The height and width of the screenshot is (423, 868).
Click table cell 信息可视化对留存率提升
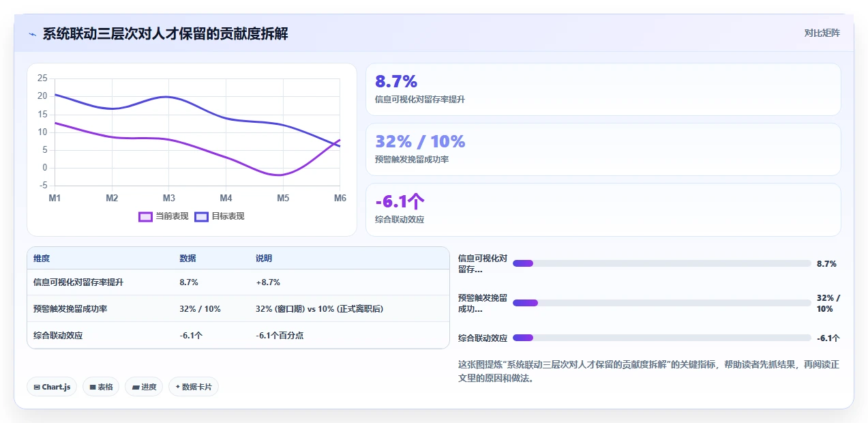[78, 282]
